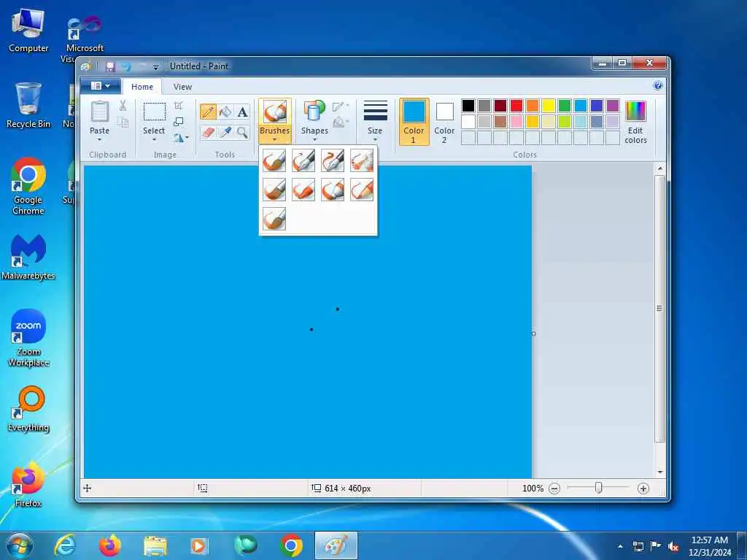The height and width of the screenshot is (560, 747).
Task: Choose the Crayon brush in gallery
Action: coord(303,190)
